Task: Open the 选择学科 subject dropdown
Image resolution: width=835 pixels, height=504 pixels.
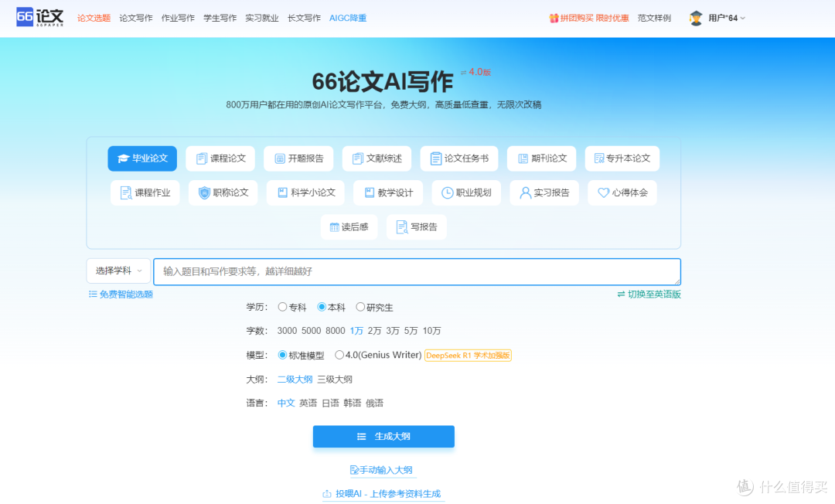Action: click(118, 271)
